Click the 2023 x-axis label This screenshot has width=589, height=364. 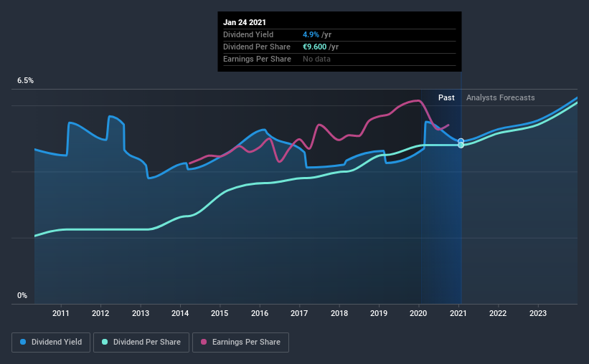click(538, 313)
